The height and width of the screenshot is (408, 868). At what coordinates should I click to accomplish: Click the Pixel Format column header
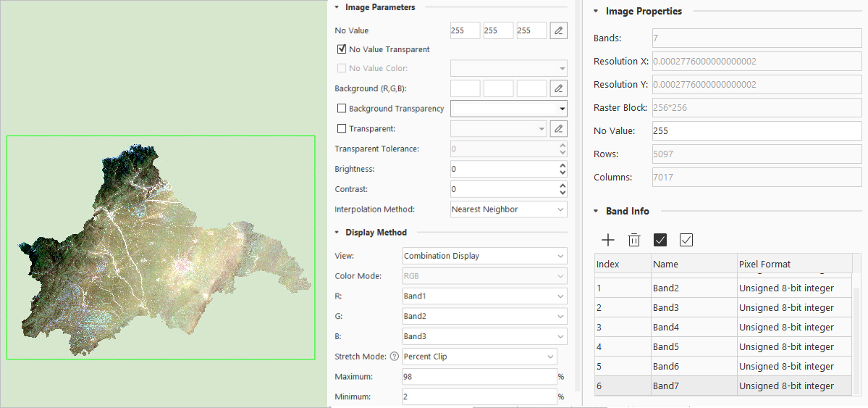[x=793, y=265]
